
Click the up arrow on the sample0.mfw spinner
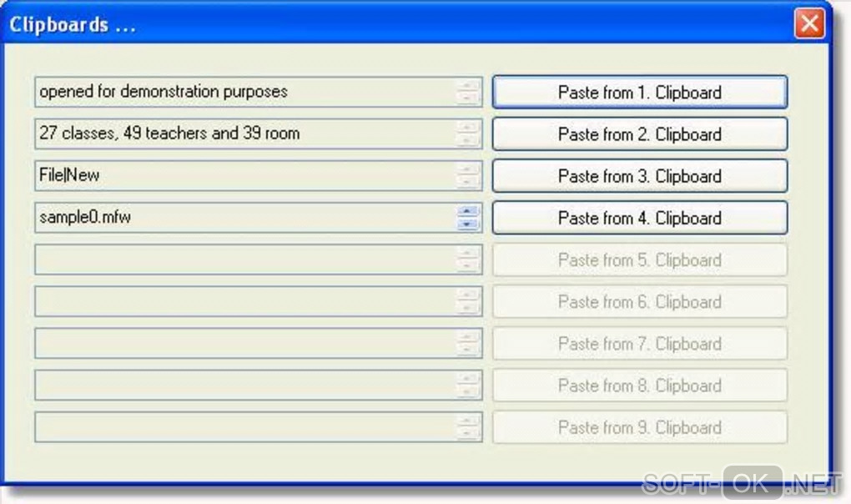point(468,212)
